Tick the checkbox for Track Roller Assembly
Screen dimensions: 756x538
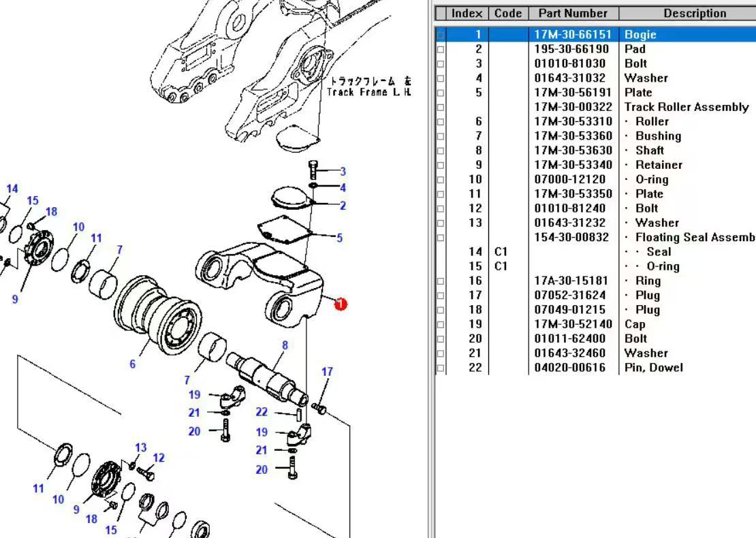(439, 106)
